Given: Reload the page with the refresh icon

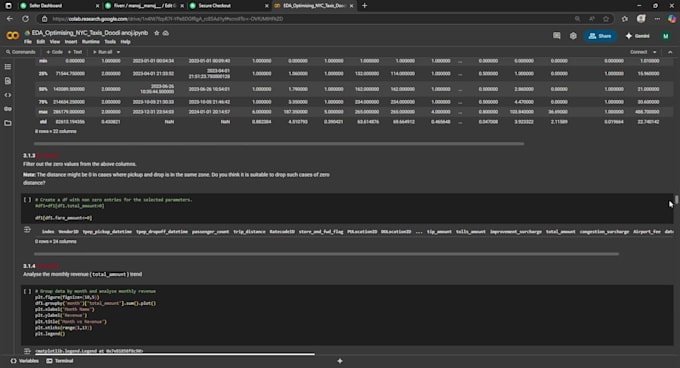Looking at the screenshot, I should point(25,19).
